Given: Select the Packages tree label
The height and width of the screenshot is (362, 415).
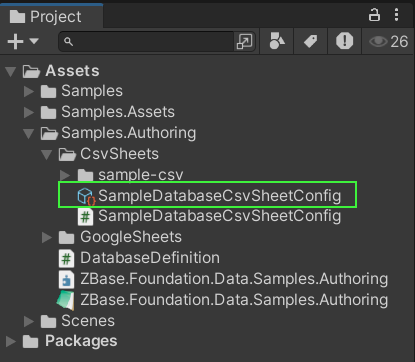Looking at the screenshot, I should 81,341.
